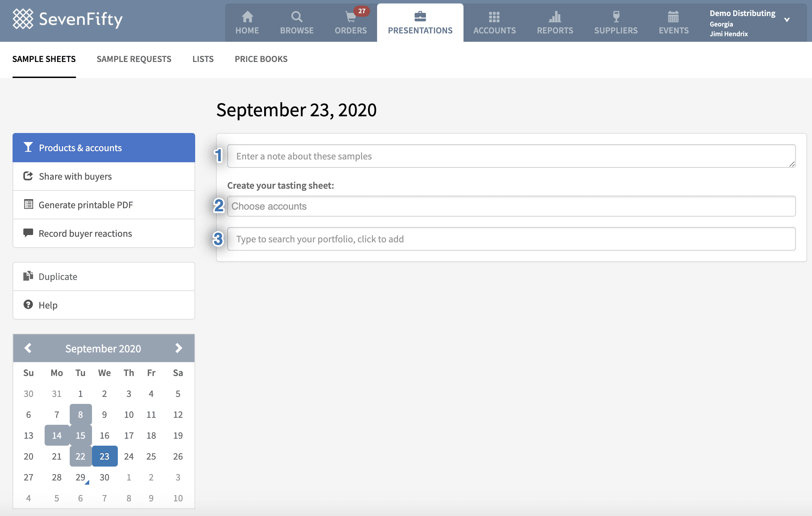Open the Home house icon
Viewport: 812px width, 516px height.
(x=247, y=17)
